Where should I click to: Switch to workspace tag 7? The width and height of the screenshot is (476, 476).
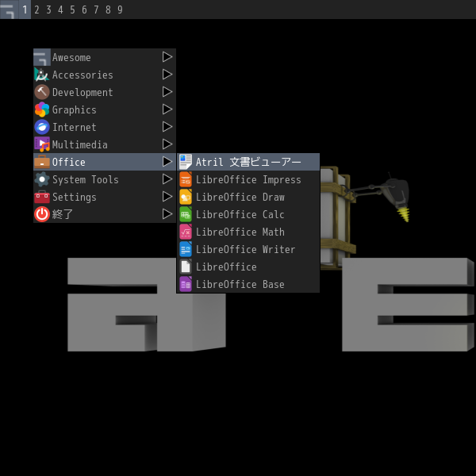96,10
